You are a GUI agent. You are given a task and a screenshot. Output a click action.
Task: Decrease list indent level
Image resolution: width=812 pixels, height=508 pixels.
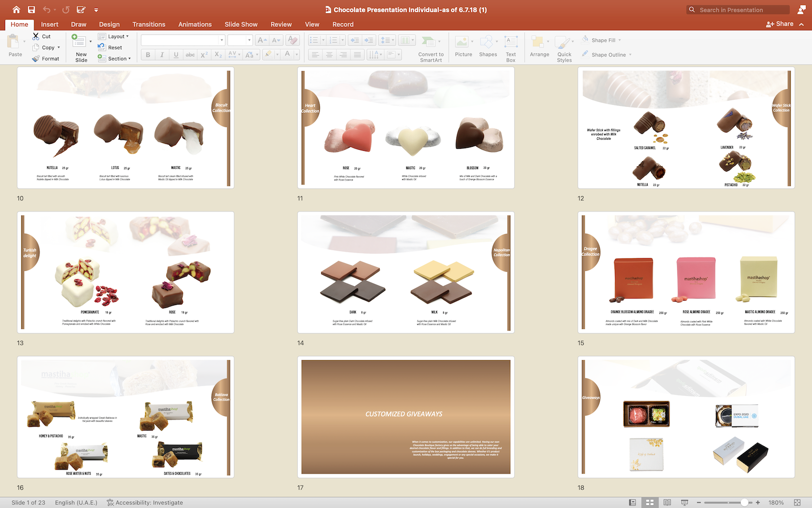point(355,40)
